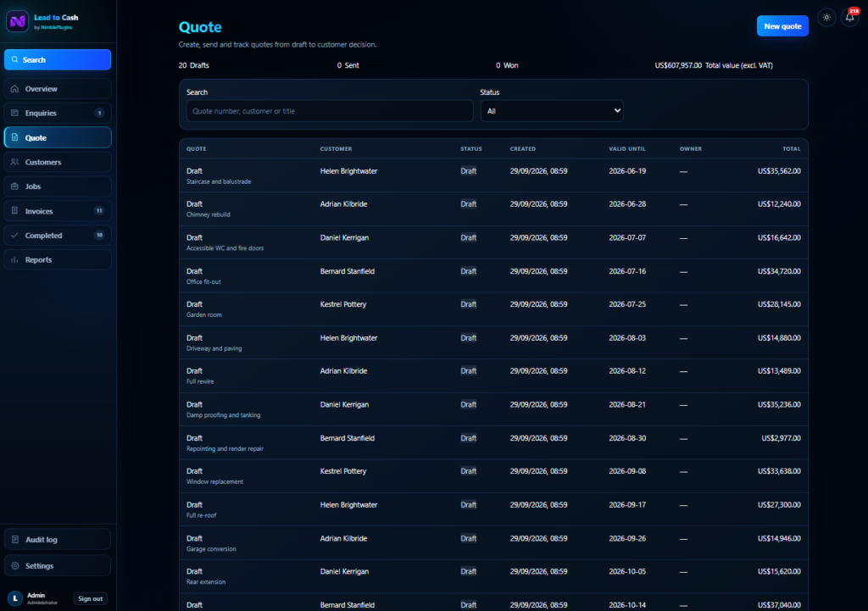Viewport: 868px width, 611px height.
Task: Select the Garage conversion quote
Action: point(493,543)
